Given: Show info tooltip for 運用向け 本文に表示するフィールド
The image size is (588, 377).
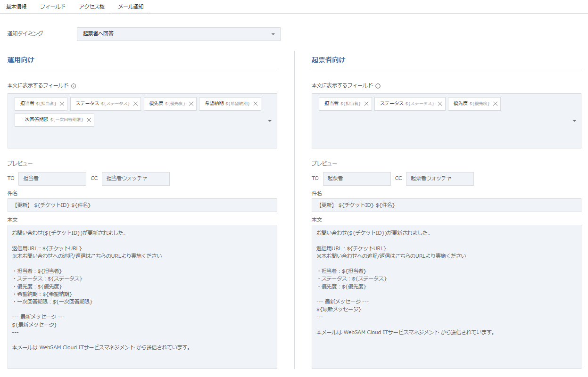Looking at the screenshot, I should click(74, 86).
